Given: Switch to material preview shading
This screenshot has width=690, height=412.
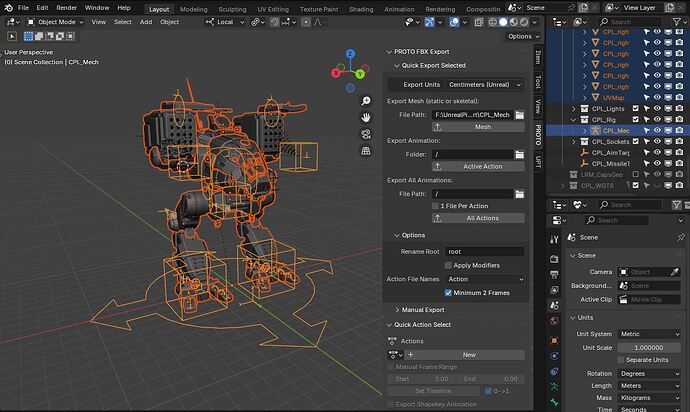Looking at the screenshot, I should click(514, 22).
